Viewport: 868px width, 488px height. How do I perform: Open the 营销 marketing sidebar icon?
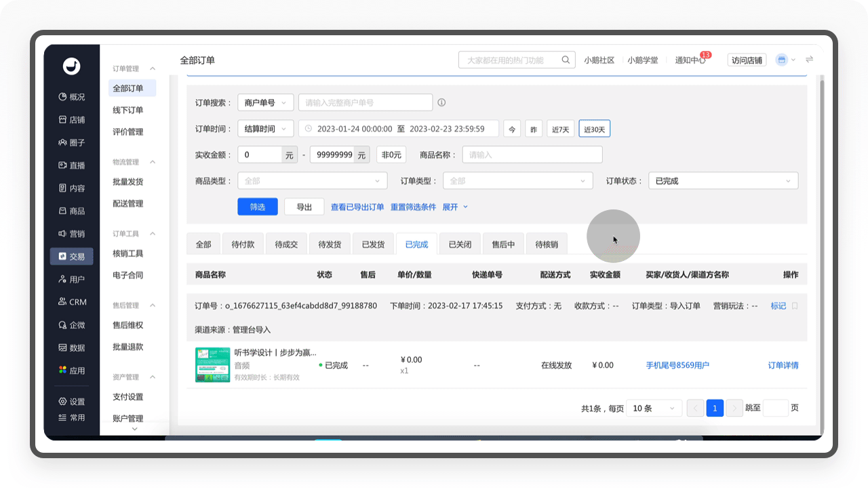coord(62,234)
